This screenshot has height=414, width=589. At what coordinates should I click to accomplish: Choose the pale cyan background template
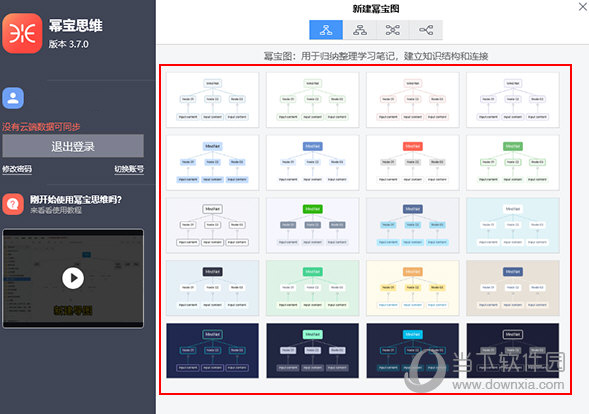coord(513,225)
